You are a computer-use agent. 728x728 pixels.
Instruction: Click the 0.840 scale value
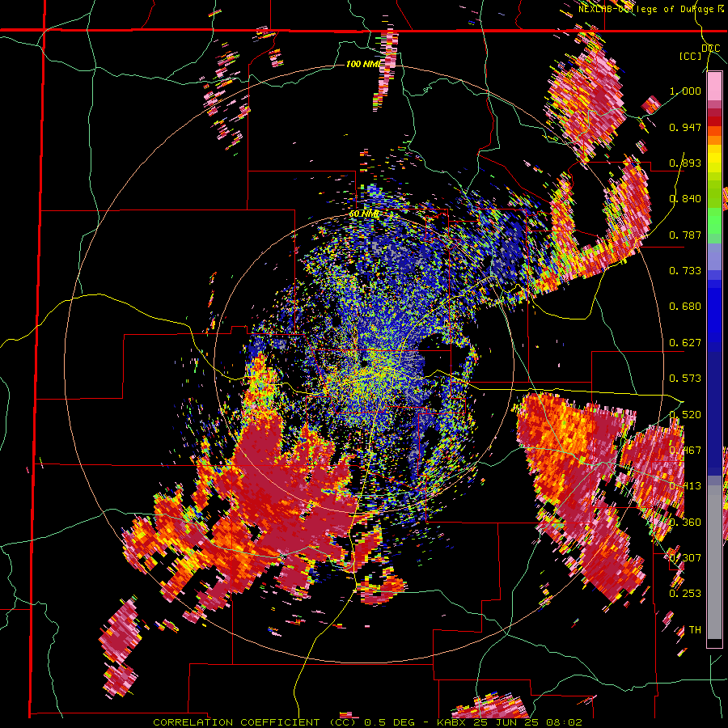click(x=685, y=199)
